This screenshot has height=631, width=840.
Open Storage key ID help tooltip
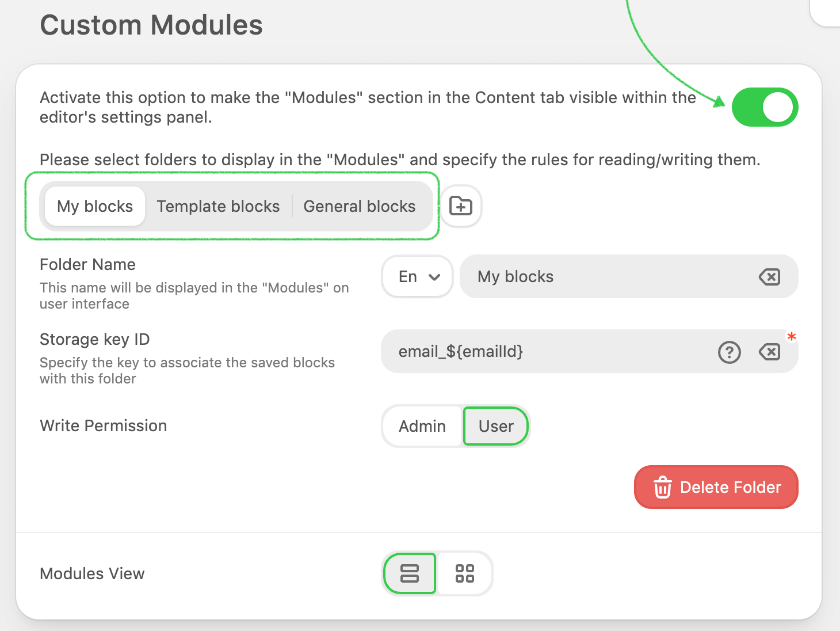tap(729, 352)
